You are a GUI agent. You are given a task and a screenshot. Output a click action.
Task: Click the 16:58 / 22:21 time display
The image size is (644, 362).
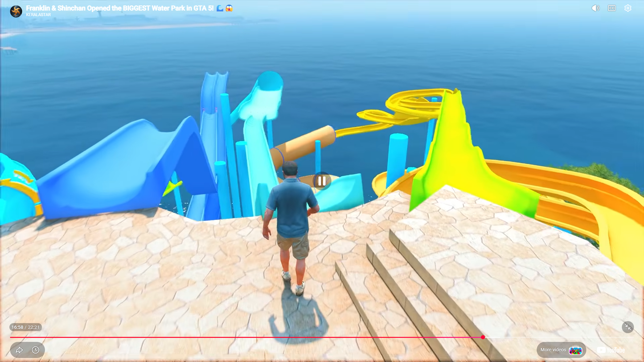(x=26, y=327)
